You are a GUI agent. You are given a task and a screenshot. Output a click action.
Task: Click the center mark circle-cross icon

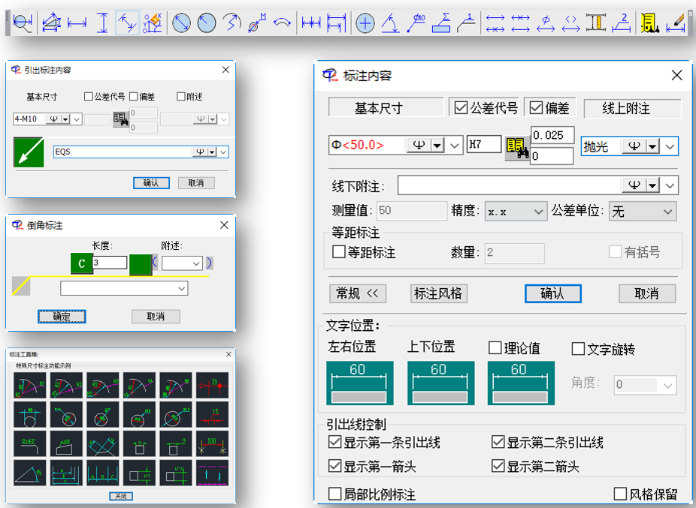coord(366,22)
